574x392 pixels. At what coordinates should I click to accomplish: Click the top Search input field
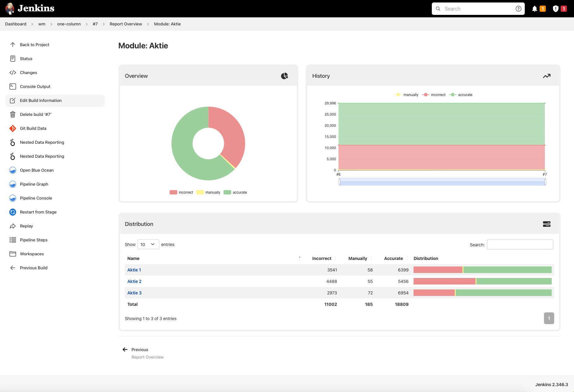[478, 9]
